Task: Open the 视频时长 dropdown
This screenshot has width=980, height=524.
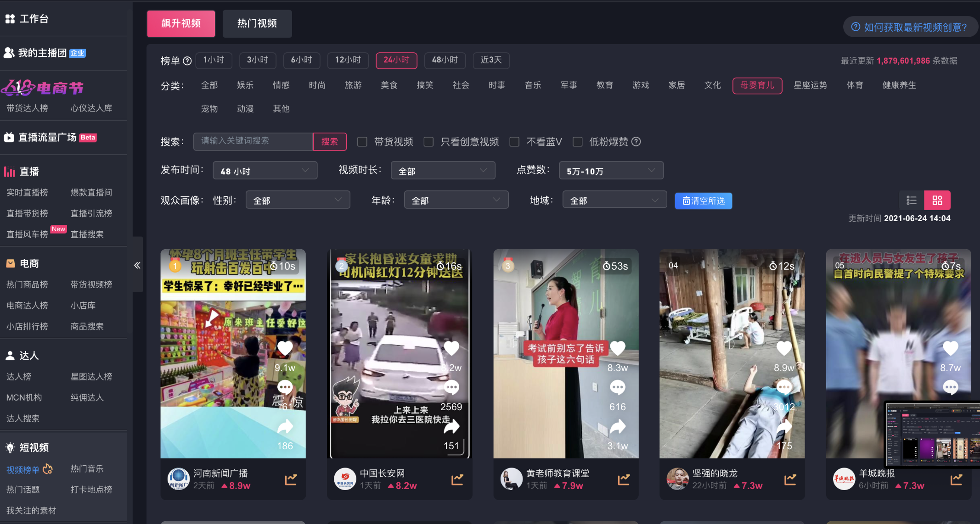Action: [x=443, y=171]
